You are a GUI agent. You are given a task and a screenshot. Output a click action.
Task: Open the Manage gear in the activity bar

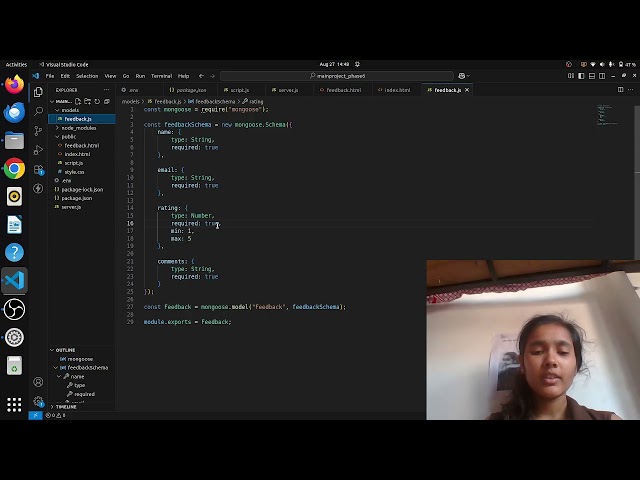pos(38,401)
